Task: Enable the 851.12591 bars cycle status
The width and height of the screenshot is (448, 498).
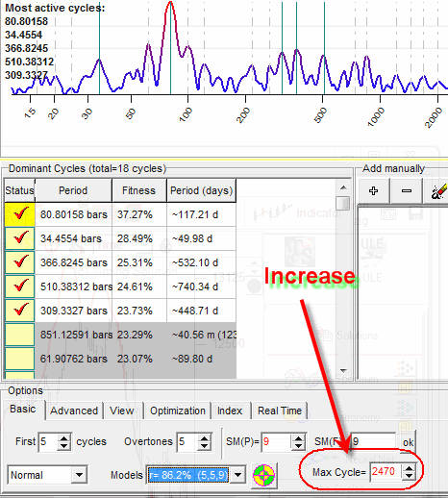Action: click(19, 335)
